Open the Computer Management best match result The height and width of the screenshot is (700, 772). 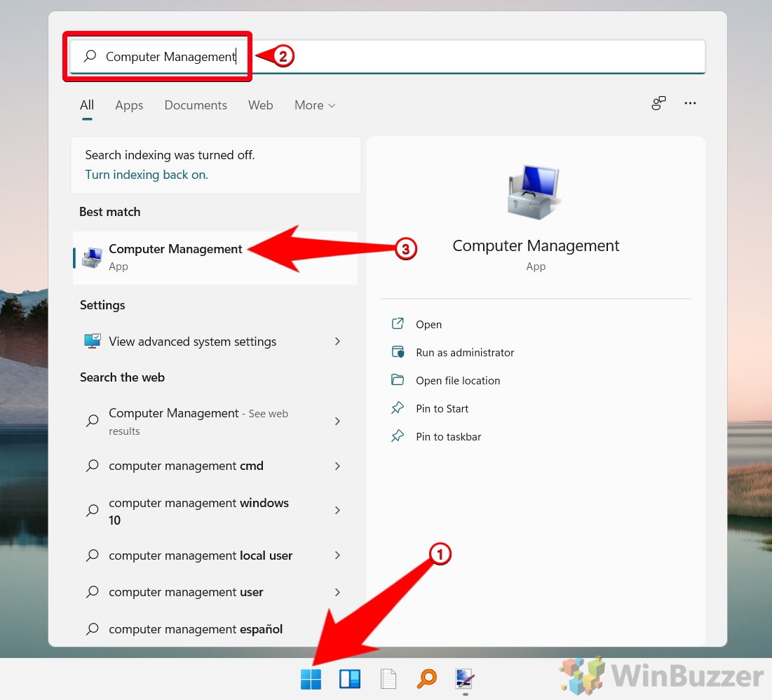click(x=215, y=257)
